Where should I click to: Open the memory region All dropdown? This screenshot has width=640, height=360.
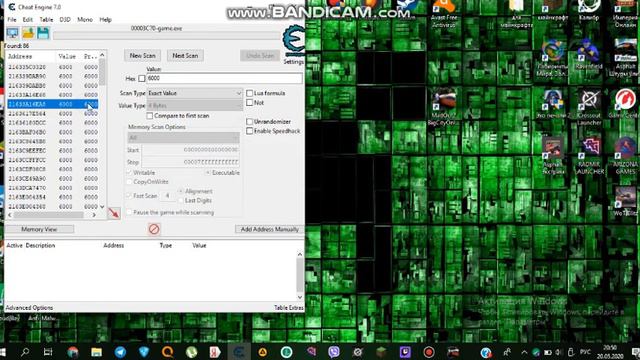[183, 138]
